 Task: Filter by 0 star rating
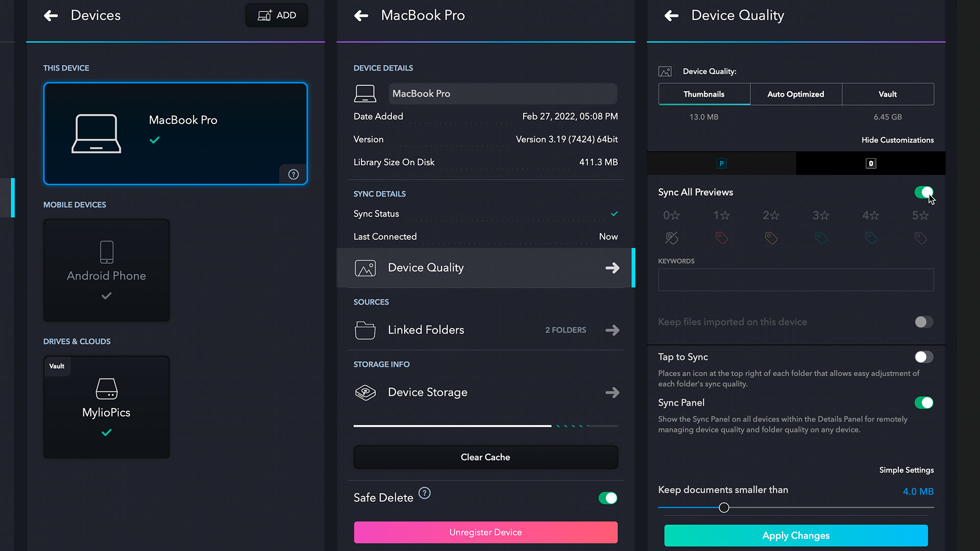(x=672, y=215)
